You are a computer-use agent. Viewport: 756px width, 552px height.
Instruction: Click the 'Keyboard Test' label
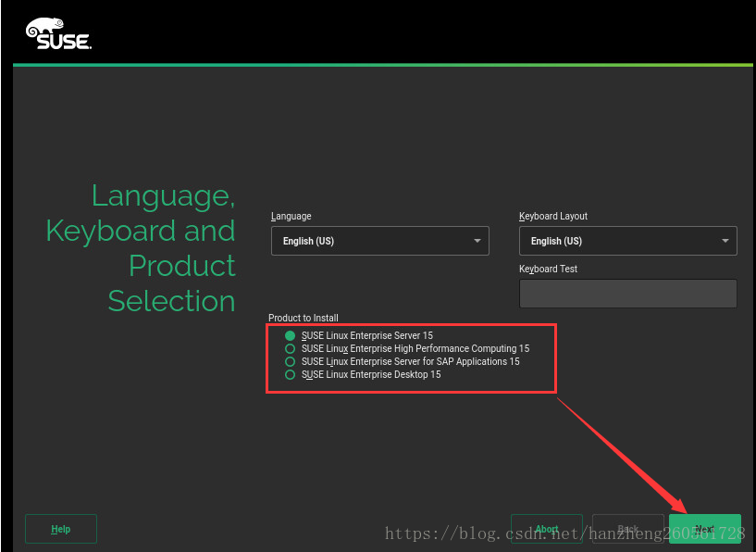pos(548,269)
